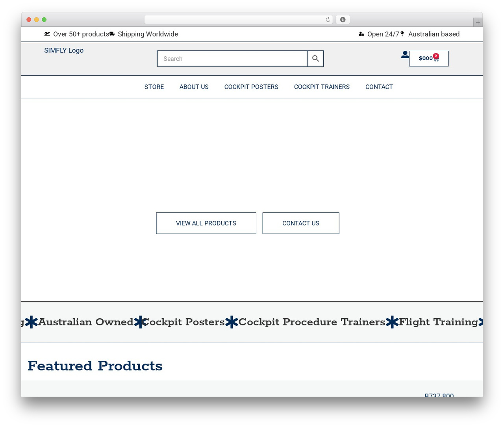This screenshot has width=504, height=427.
Task: Click the asterisk before Cockpit Procedure Trainers
Action: pyautogui.click(x=232, y=322)
